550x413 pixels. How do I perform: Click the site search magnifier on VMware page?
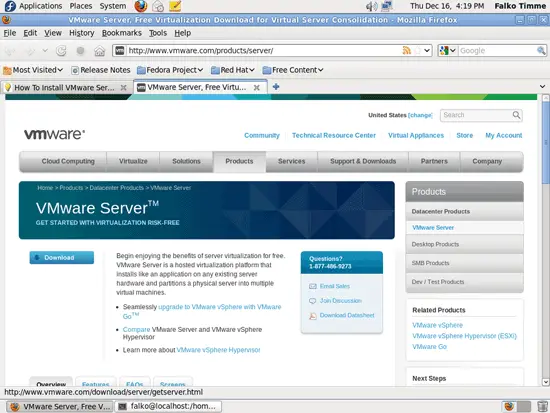coord(516,115)
